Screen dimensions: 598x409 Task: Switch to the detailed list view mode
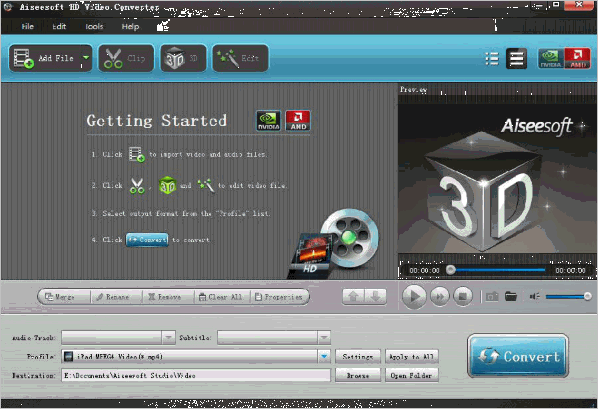click(516, 59)
